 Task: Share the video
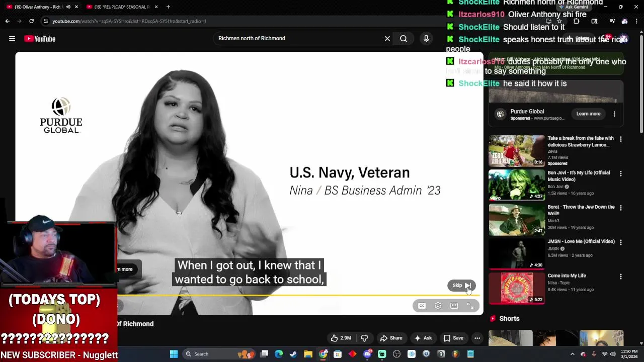[x=391, y=338]
